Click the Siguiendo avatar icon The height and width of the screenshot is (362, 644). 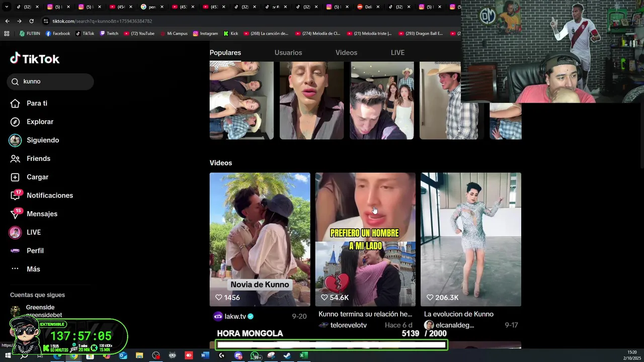pyautogui.click(x=15, y=140)
